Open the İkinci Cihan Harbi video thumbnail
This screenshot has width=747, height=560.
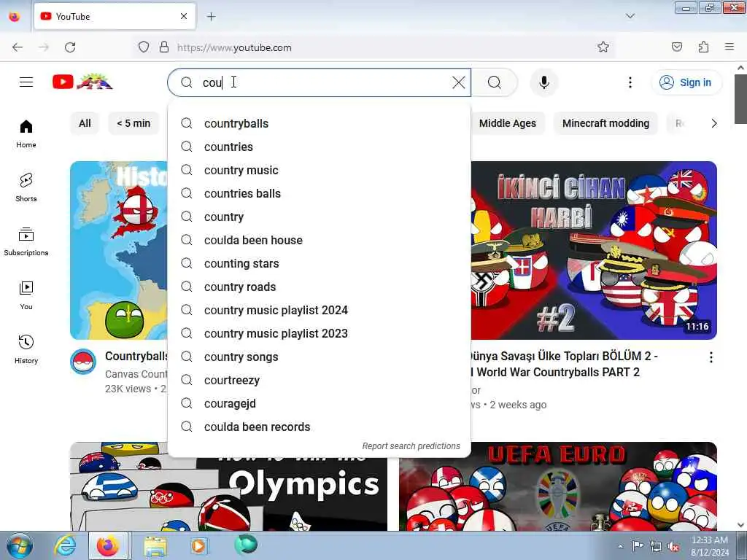(x=594, y=251)
